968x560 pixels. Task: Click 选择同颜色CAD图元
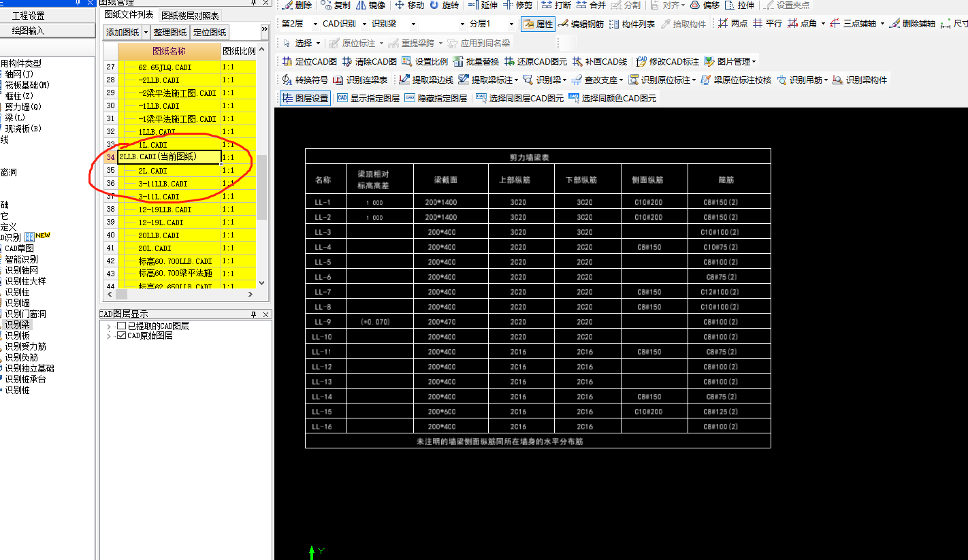click(x=613, y=98)
